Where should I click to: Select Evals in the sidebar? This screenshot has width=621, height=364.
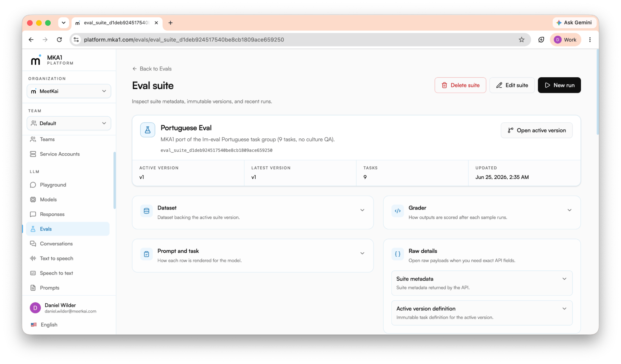[x=68, y=229]
